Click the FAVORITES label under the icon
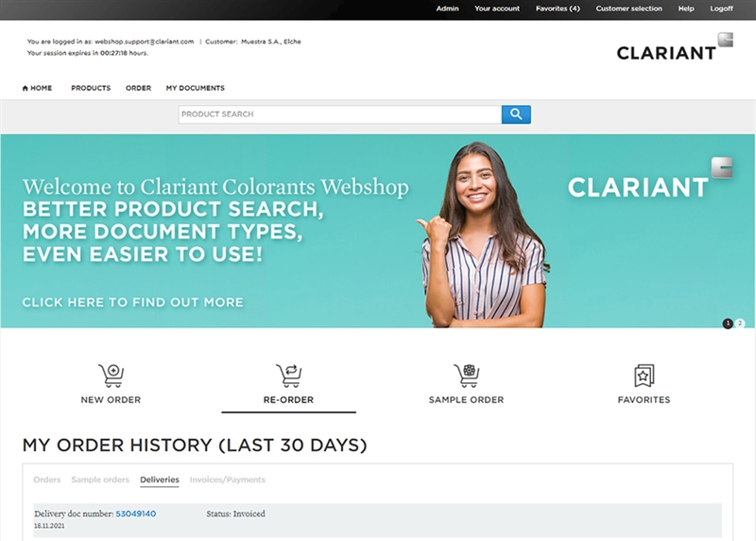This screenshot has width=756, height=541. (x=644, y=400)
